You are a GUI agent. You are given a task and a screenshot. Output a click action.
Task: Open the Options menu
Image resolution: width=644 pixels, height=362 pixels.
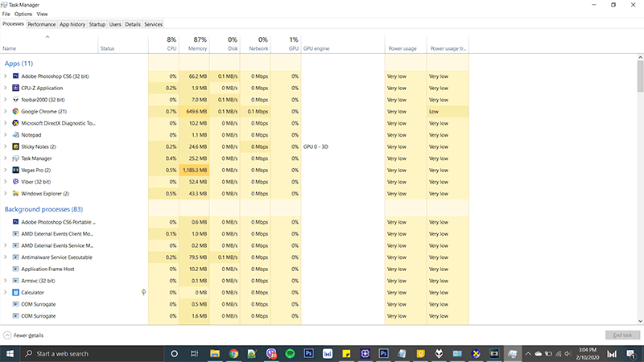(x=23, y=14)
